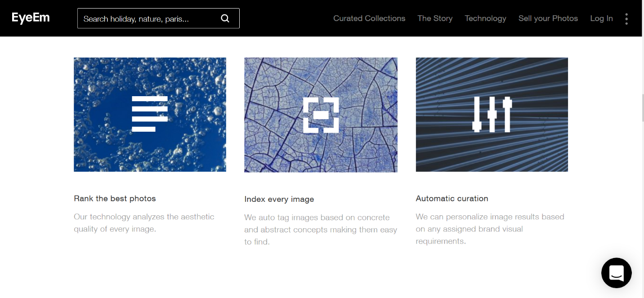Click the page vertical scrollbar thumb
This screenshot has width=644, height=298.
642,108
